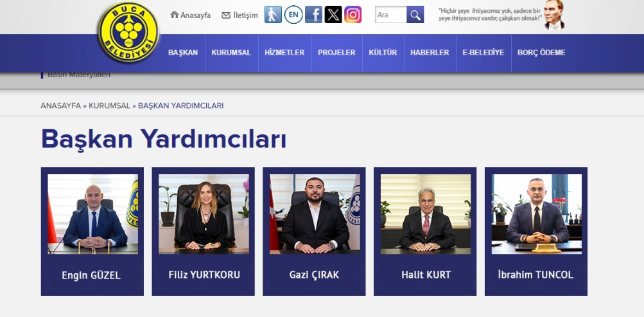Click the Buca Belediyesi logo
The image size is (644, 317).
128,32
